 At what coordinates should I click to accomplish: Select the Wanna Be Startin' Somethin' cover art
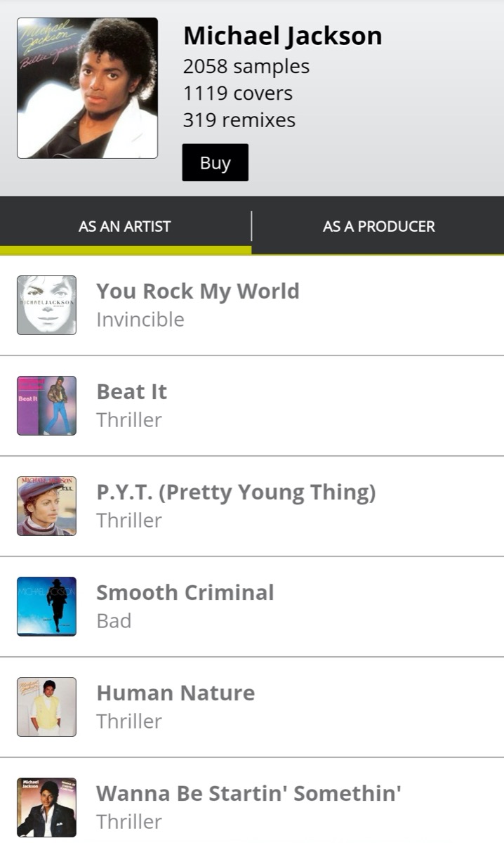[x=46, y=807]
